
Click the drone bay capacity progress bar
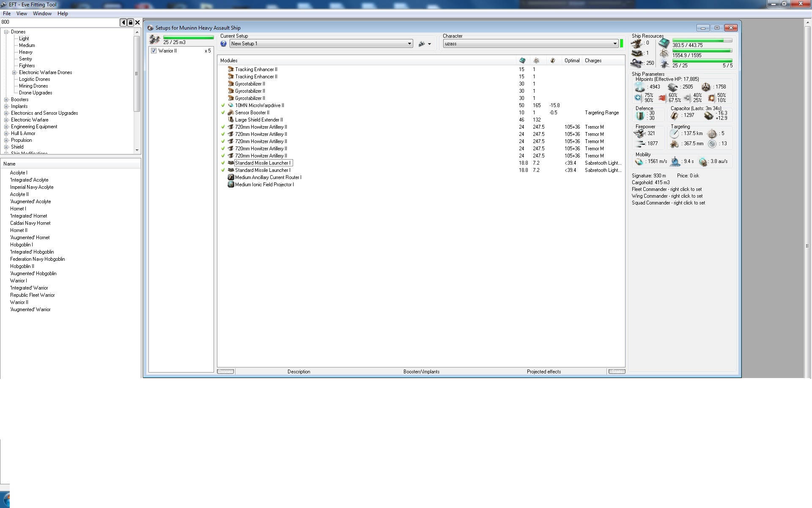(188, 38)
